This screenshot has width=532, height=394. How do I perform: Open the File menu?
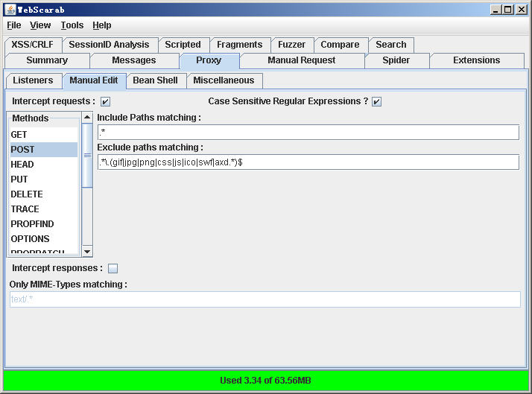pos(14,25)
